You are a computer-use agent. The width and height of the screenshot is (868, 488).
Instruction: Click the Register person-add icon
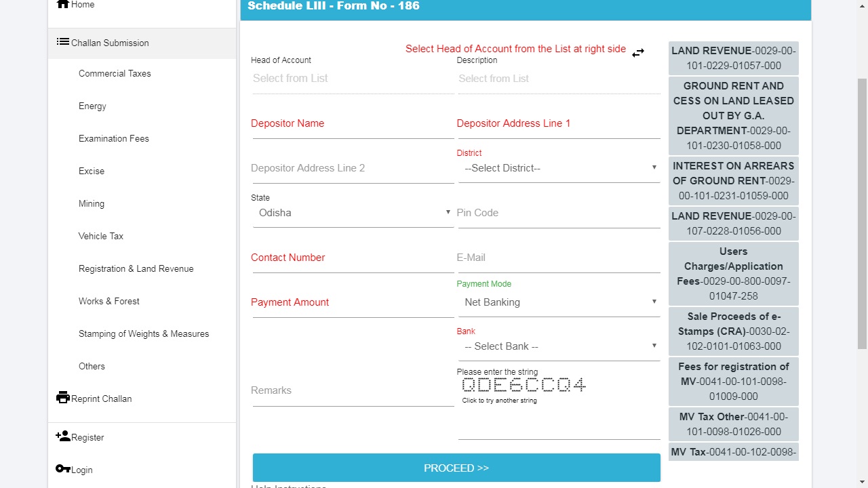coord(63,436)
